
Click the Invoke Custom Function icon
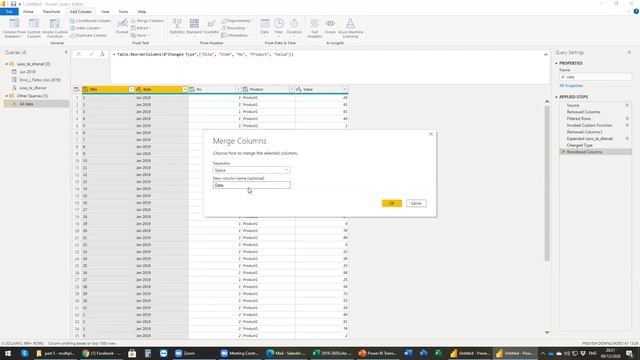point(55,24)
